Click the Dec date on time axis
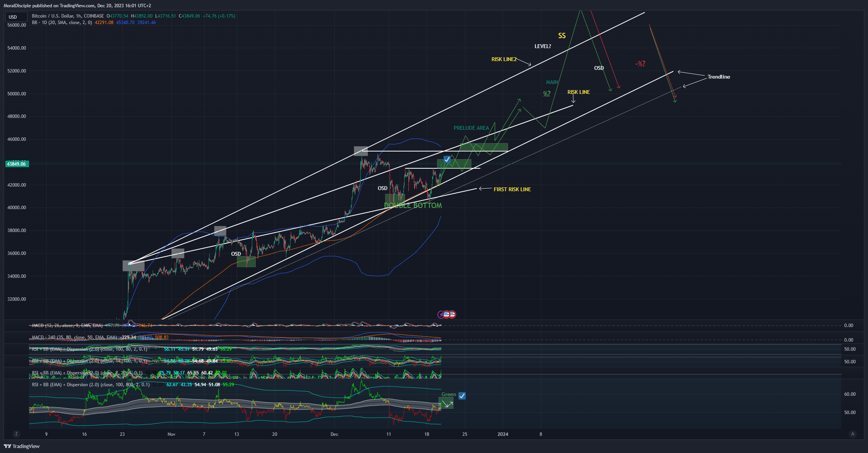 (x=334, y=434)
